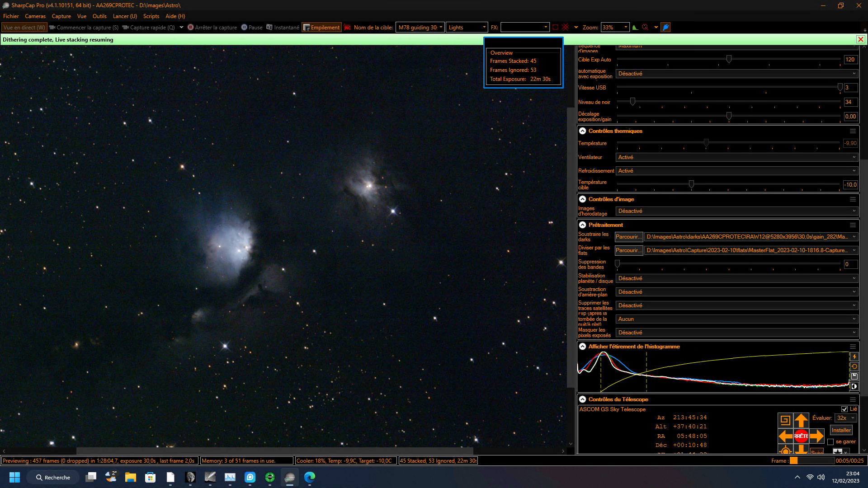Collapse the Contrôles thermiques section

point(583,131)
